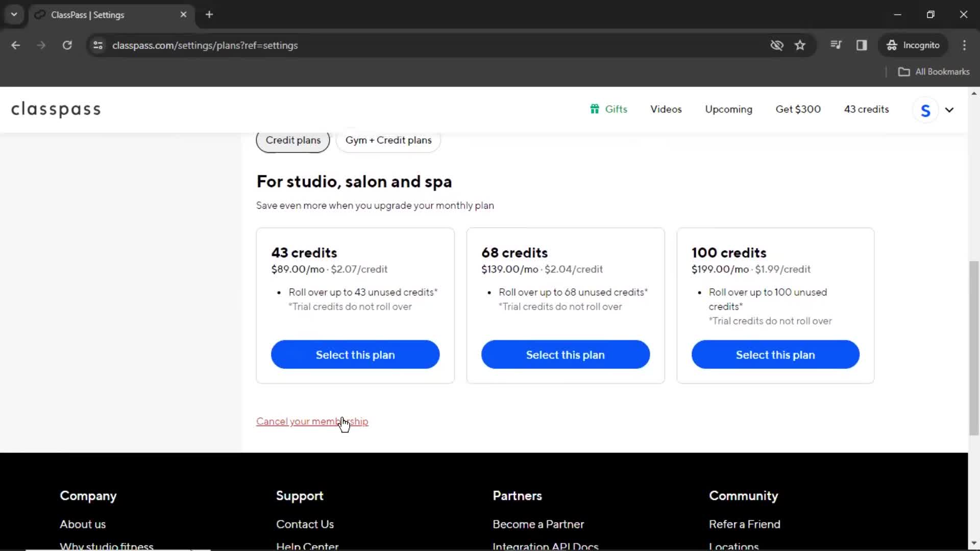Screen dimensions: 980x551
Task: Open the media control icon
Action: point(836,45)
